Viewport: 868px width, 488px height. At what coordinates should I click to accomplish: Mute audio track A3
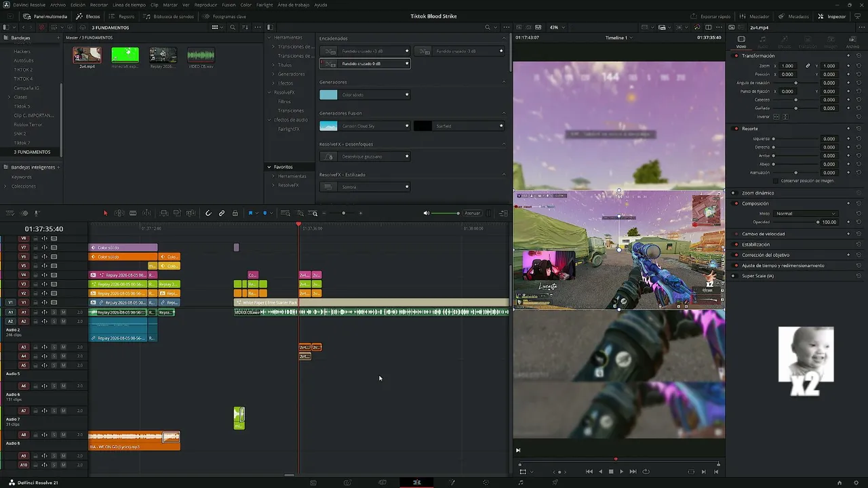click(x=63, y=347)
